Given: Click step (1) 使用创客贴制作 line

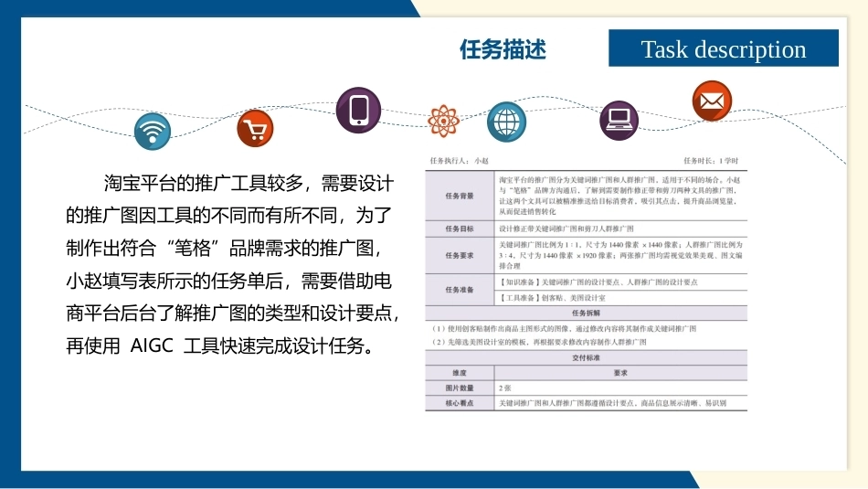Looking at the screenshot, I should click(564, 328).
